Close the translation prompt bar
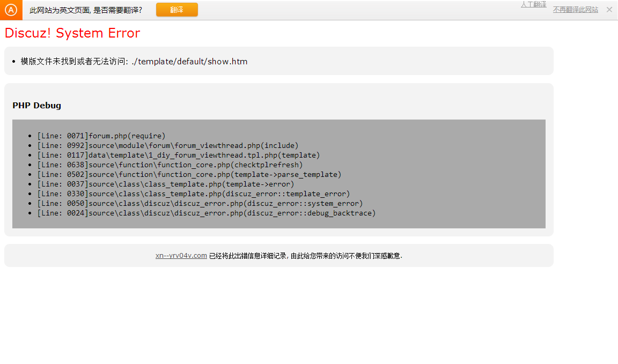Image resolution: width=618 pixels, height=364 pixels. [x=609, y=10]
